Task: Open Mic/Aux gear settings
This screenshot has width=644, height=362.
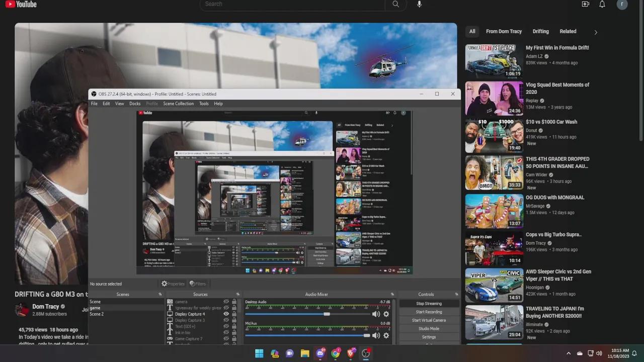Action: point(386,335)
